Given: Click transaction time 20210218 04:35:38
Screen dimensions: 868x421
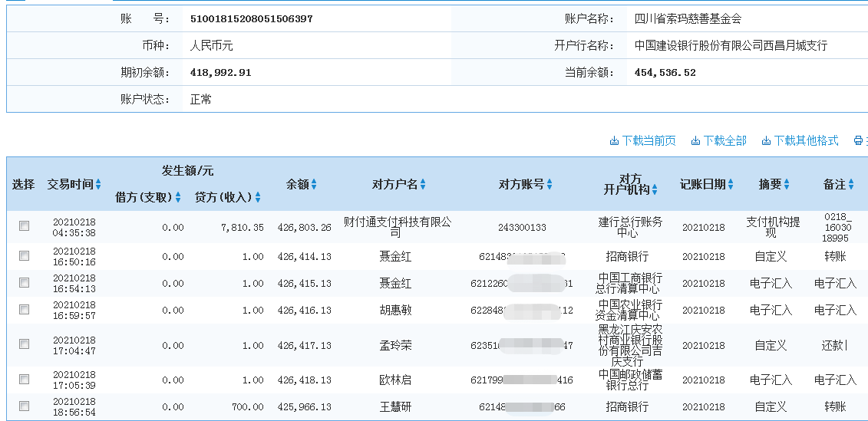Looking at the screenshot, I should 74,227.
